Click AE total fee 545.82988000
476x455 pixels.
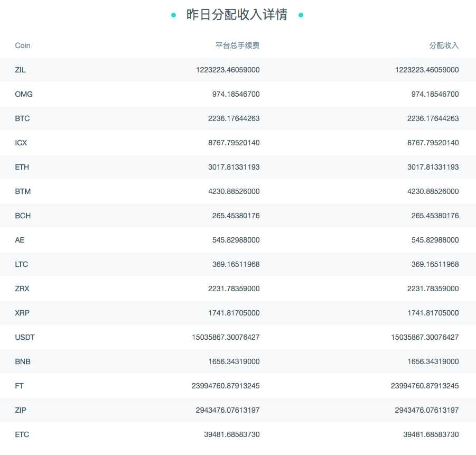point(236,240)
